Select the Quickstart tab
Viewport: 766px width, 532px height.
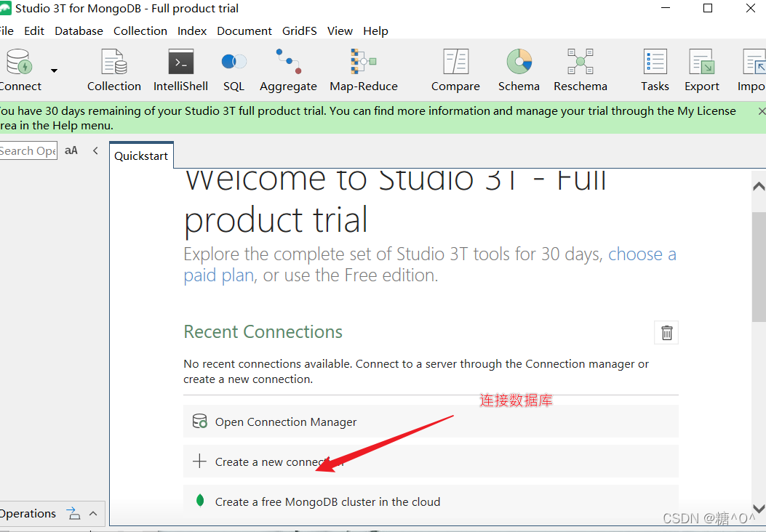(x=141, y=156)
